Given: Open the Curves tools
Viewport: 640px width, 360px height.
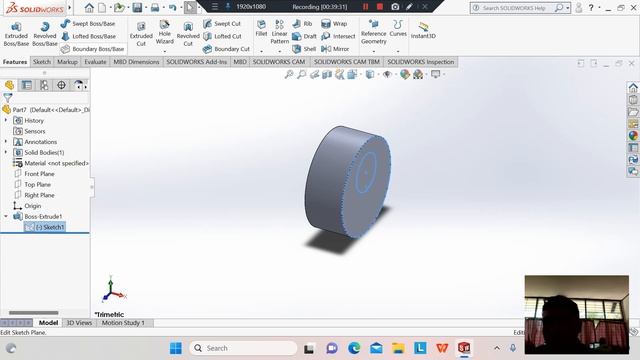Looking at the screenshot, I should (398, 29).
